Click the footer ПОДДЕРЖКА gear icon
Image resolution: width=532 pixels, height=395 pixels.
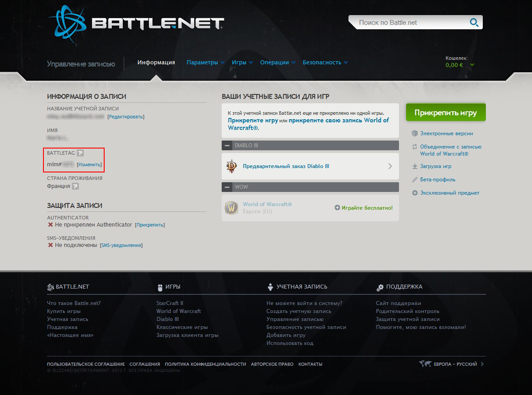click(x=380, y=287)
